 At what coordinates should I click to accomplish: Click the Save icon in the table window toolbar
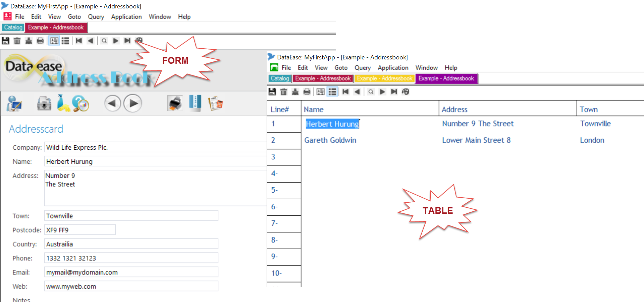coord(272,92)
